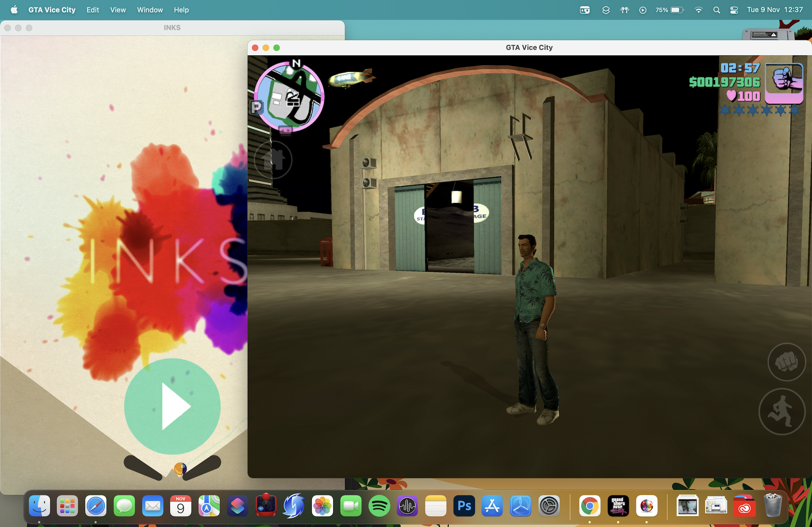The height and width of the screenshot is (527, 812).
Task: Open Finder from the Dock
Action: pos(39,506)
